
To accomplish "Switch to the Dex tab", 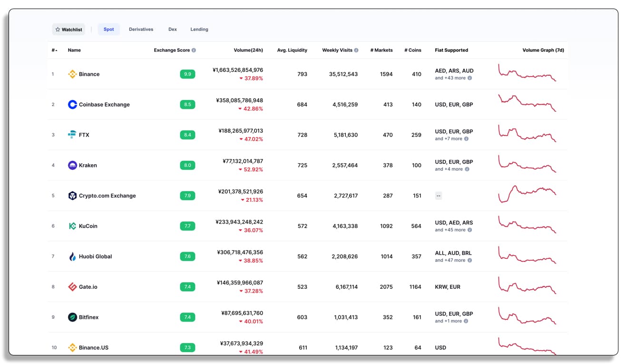I will coord(173,30).
